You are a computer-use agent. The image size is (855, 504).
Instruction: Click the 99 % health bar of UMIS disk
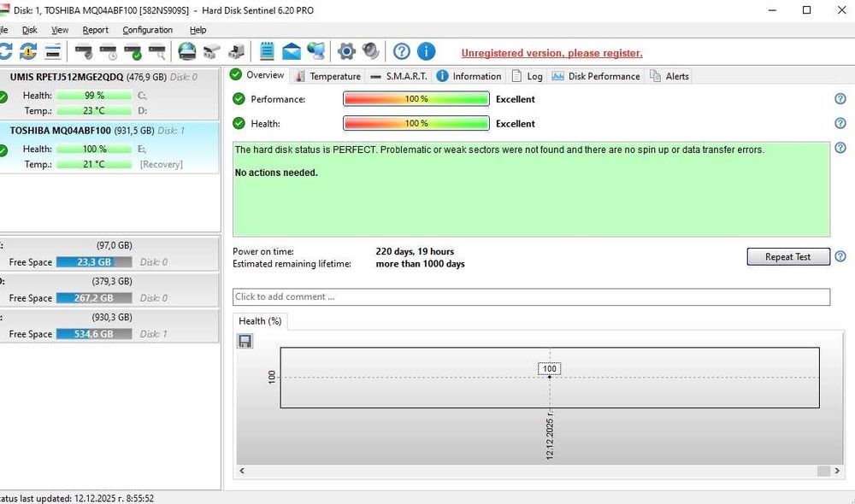pos(94,96)
